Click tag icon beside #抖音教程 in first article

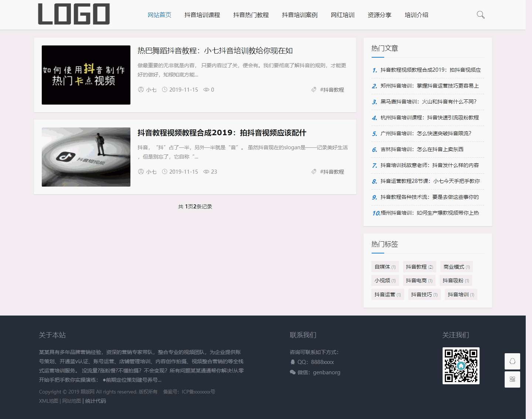pos(314,89)
